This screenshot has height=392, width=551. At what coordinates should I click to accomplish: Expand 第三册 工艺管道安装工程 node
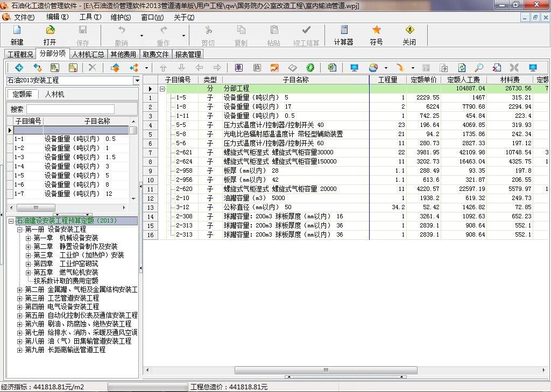coord(20,298)
